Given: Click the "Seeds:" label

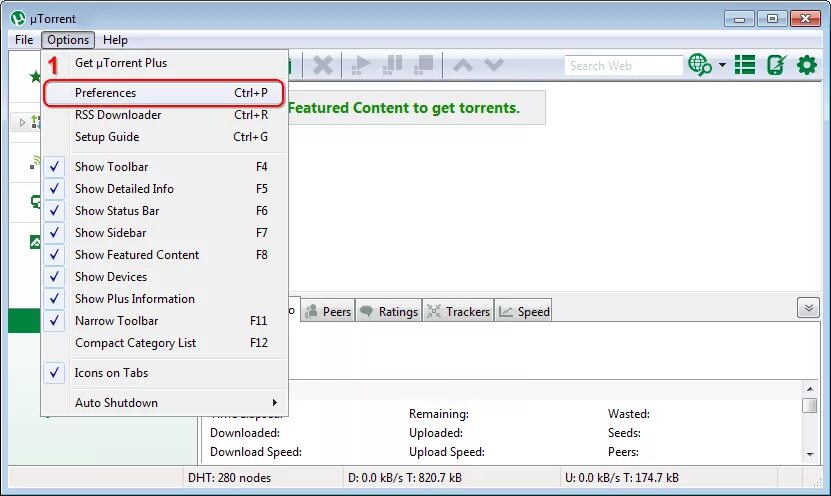Looking at the screenshot, I should 624,433.
